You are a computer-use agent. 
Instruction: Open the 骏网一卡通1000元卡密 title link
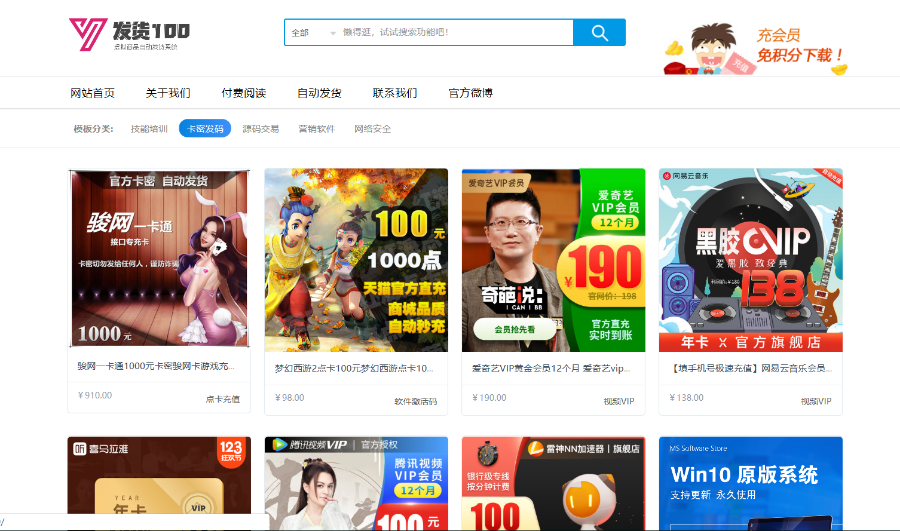[156, 366]
